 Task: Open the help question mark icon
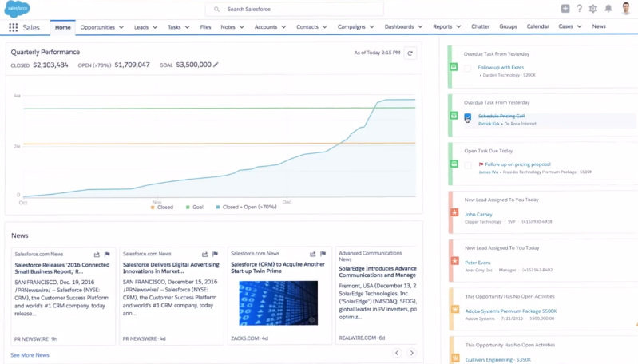point(579,9)
